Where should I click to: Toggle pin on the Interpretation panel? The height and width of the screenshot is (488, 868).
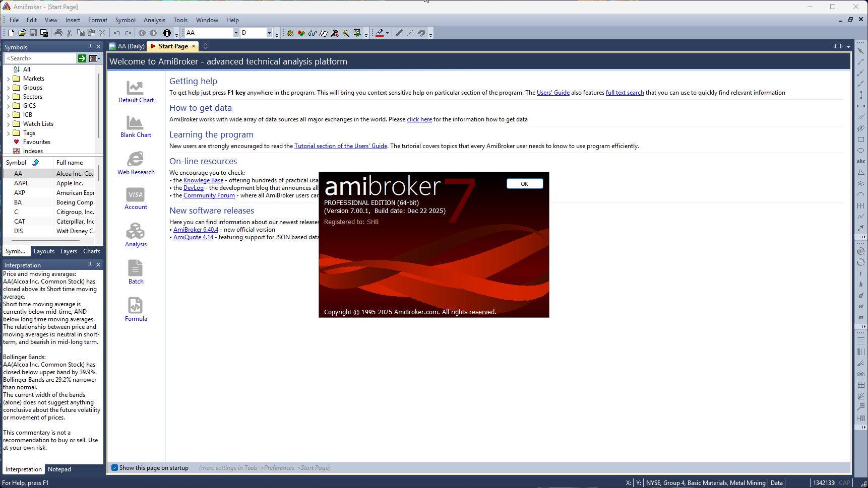coord(90,264)
